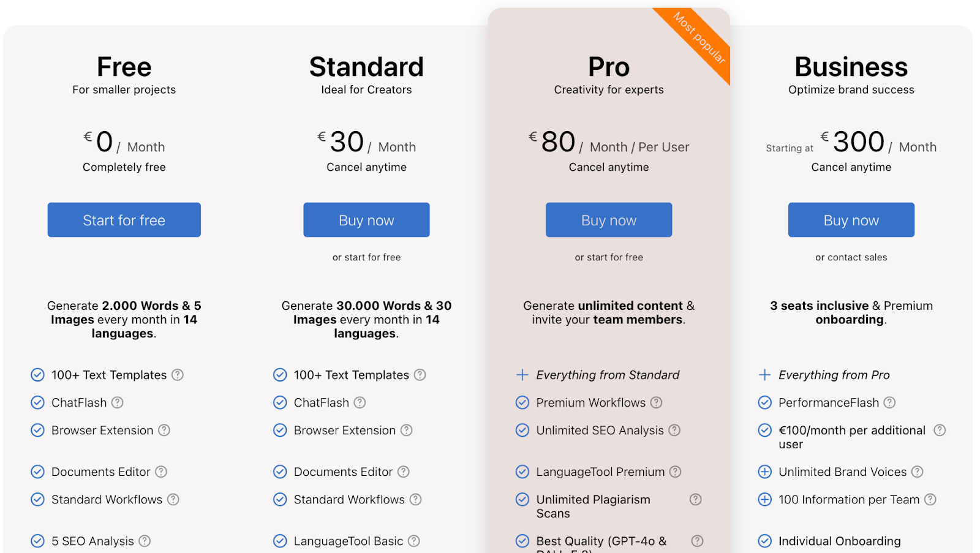Click question mark next to LanguageTool Basic
The image size is (980, 553).
[414, 541]
